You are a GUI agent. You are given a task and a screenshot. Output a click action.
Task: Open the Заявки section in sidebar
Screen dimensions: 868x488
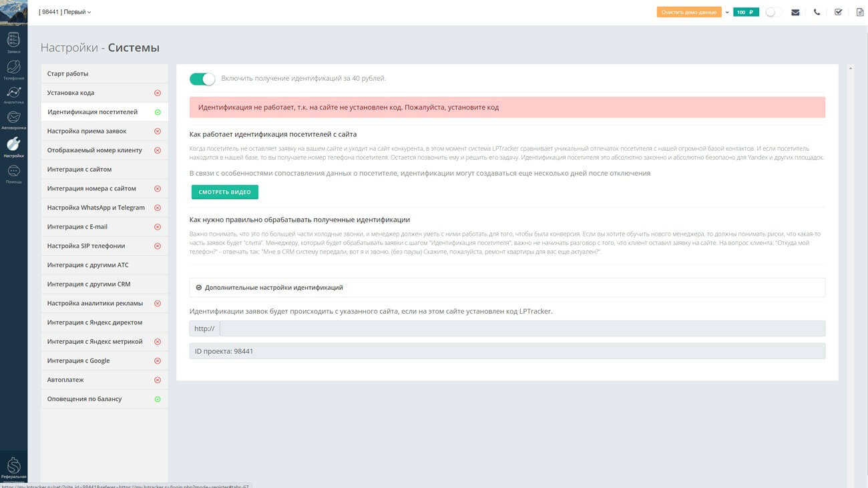coord(13,42)
